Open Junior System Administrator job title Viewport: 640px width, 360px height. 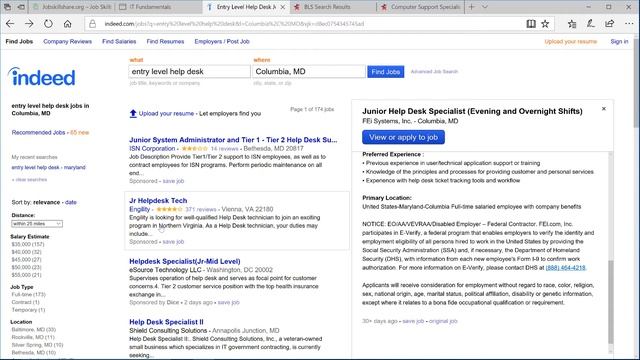point(233,140)
